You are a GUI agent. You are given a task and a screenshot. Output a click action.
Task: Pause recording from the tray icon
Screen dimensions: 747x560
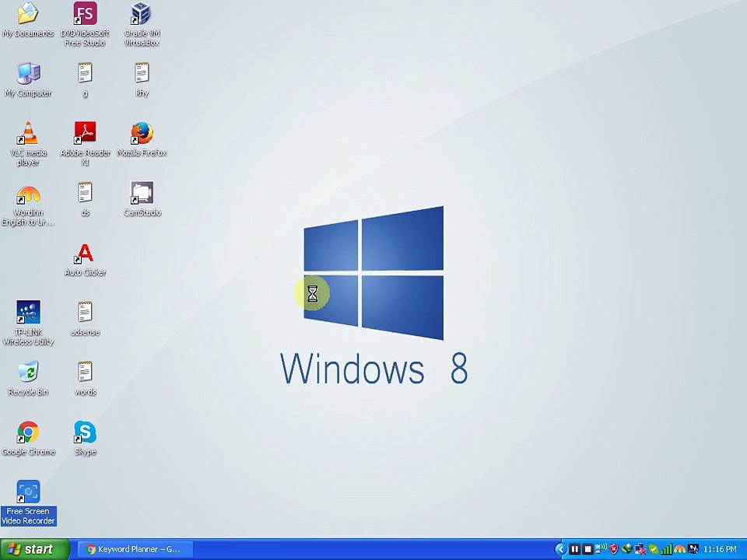[x=575, y=549]
